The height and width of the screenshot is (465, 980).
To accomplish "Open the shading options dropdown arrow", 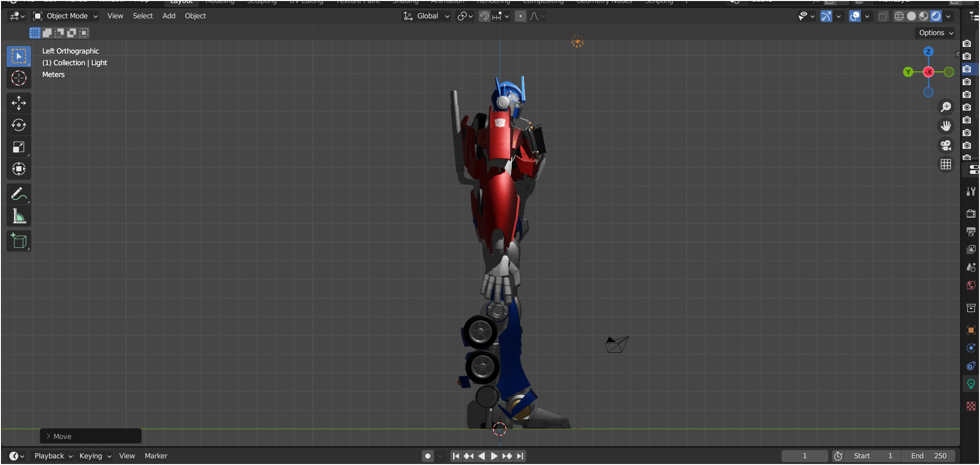I will [x=948, y=16].
